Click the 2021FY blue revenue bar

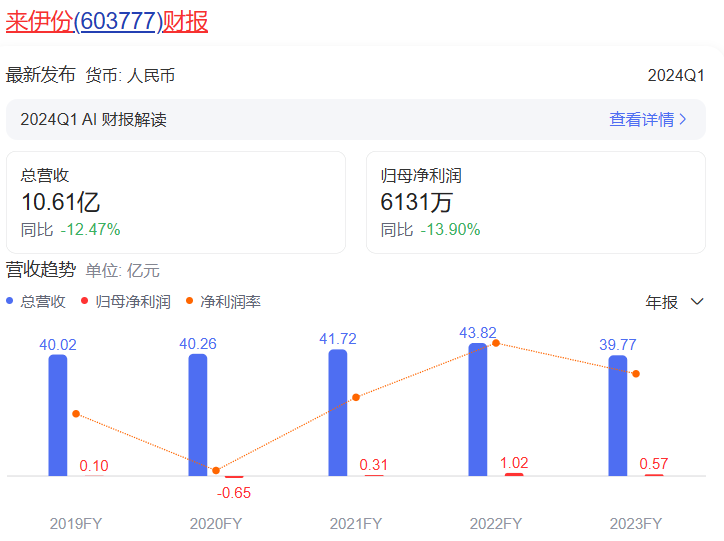[x=338, y=412]
